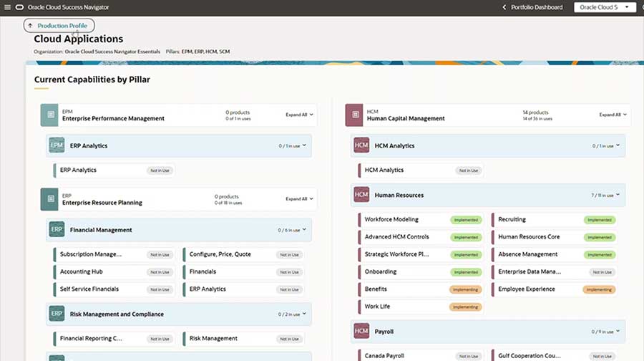Click the EPM pillar square icon
Image resolution: width=644 pixels, height=361 pixels.
pos(51,115)
